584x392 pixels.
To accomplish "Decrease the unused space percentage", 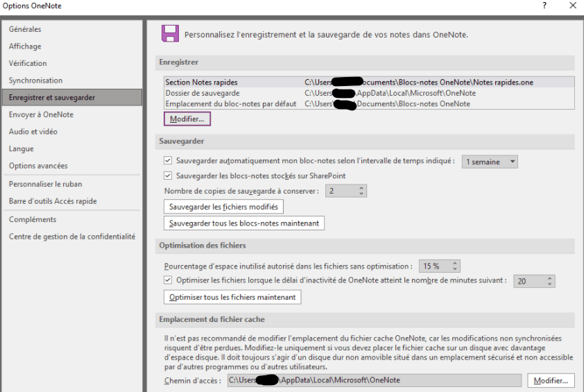I will [455, 269].
